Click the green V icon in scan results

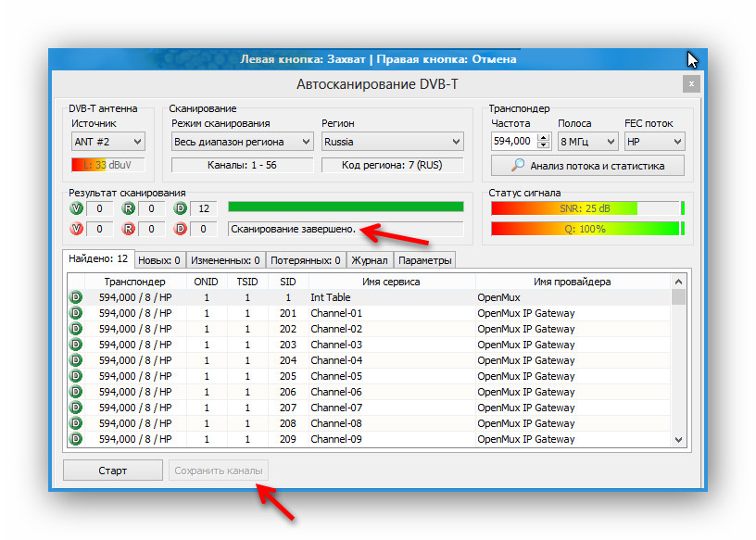click(76, 208)
